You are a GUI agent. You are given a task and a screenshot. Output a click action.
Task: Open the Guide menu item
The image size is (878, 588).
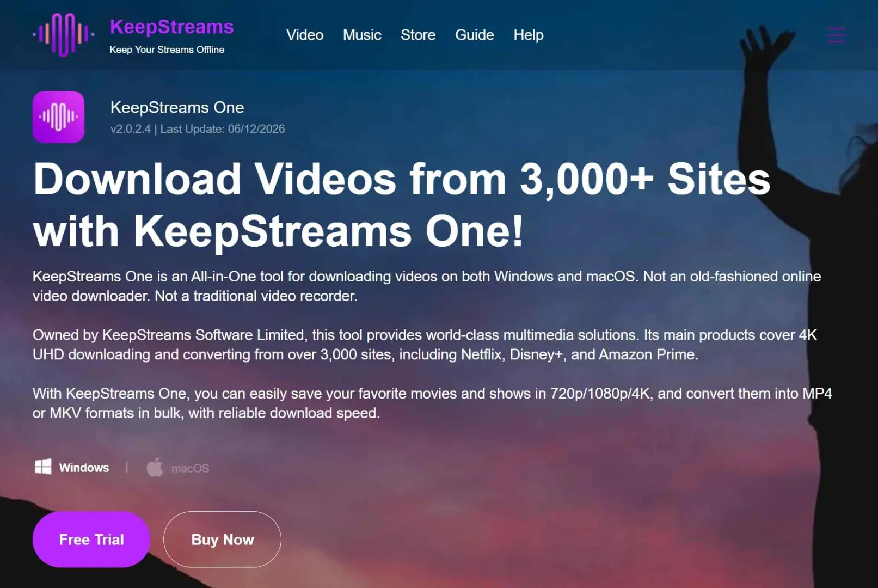[475, 35]
